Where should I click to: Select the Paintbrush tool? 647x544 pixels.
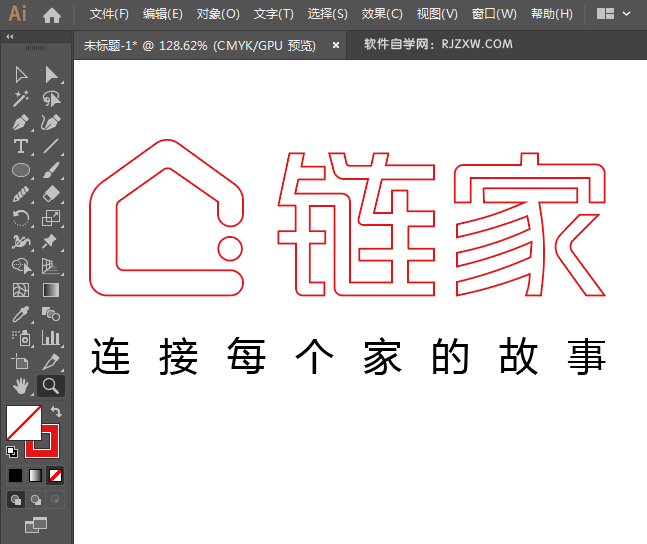tap(51, 170)
